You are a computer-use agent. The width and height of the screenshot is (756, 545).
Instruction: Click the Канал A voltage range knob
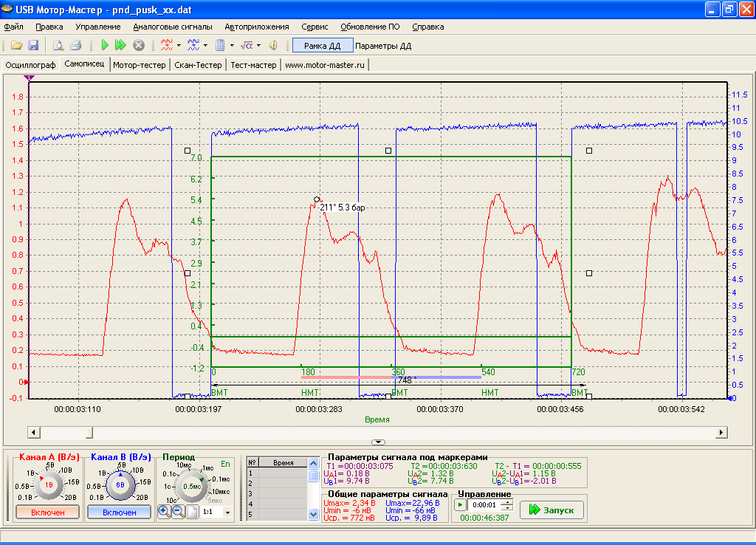[x=48, y=484]
